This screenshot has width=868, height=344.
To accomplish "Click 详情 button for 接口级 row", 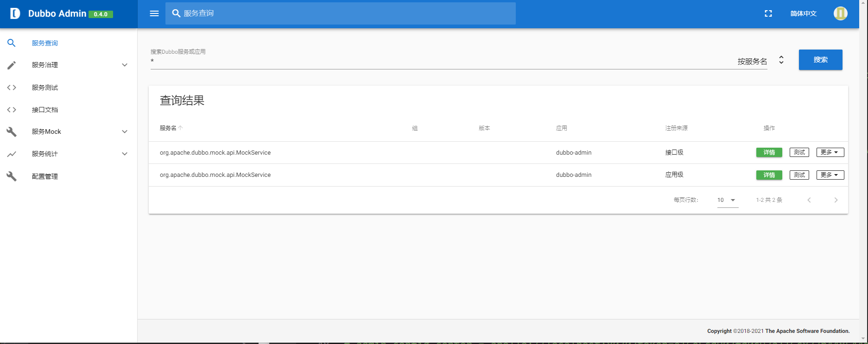I will click(x=769, y=152).
